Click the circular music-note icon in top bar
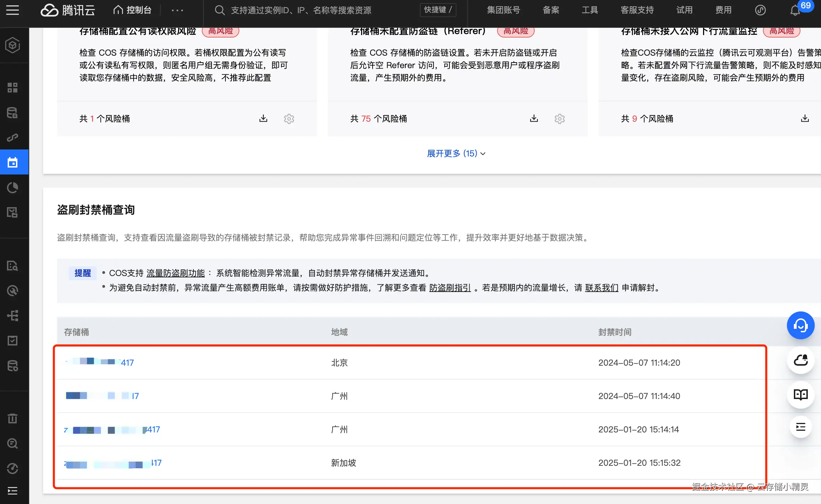 click(760, 10)
